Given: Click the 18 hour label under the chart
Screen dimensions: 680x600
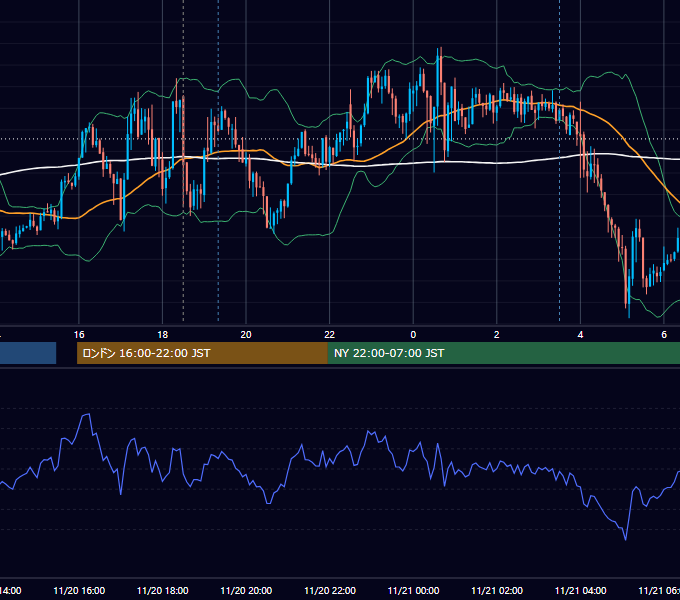Looking at the screenshot, I should [163, 335].
